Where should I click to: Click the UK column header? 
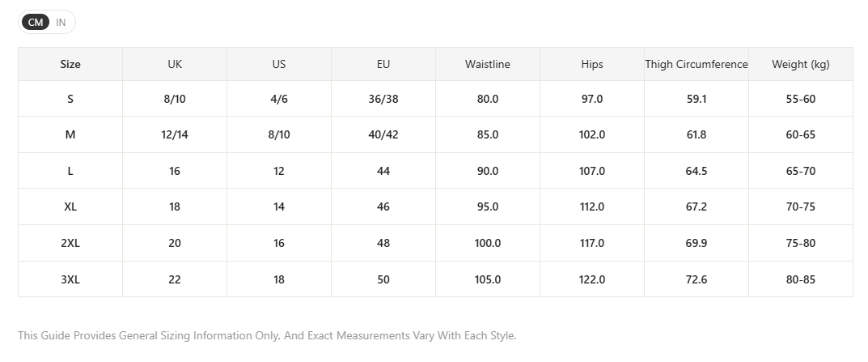click(175, 64)
